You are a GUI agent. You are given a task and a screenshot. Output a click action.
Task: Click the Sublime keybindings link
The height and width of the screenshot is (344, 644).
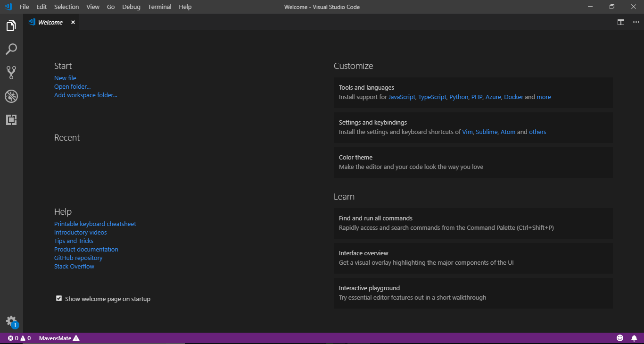coord(487,132)
